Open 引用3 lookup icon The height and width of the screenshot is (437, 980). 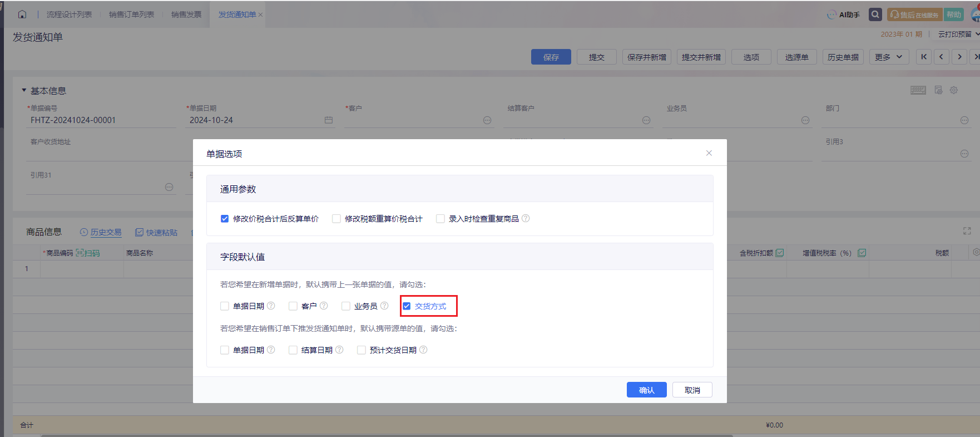(x=964, y=154)
